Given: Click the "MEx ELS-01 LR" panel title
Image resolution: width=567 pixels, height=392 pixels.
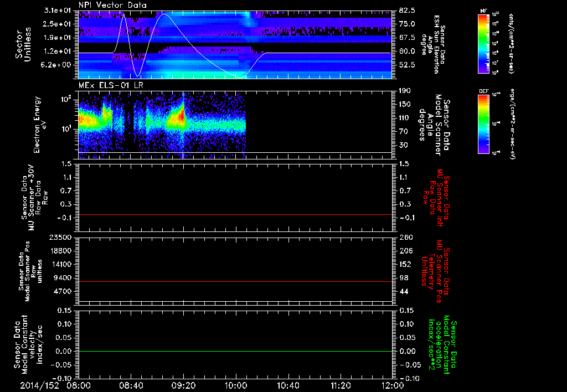Looking at the screenshot, I should [x=111, y=85].
